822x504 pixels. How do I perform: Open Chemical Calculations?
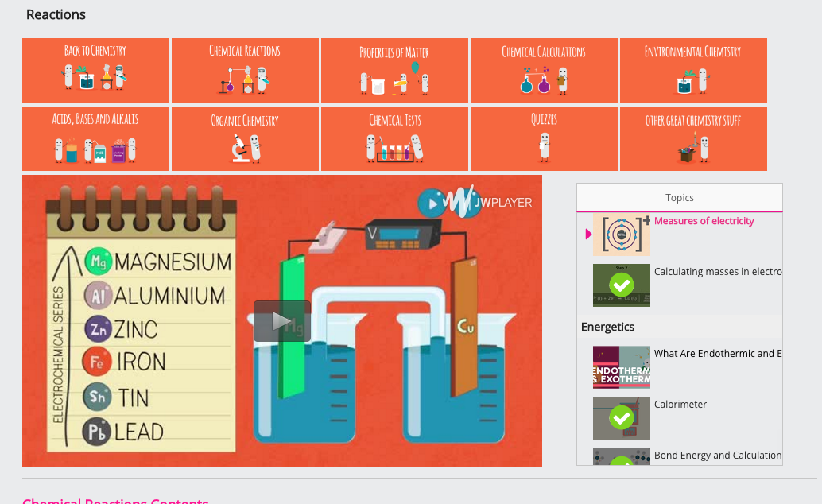point(544,70)
